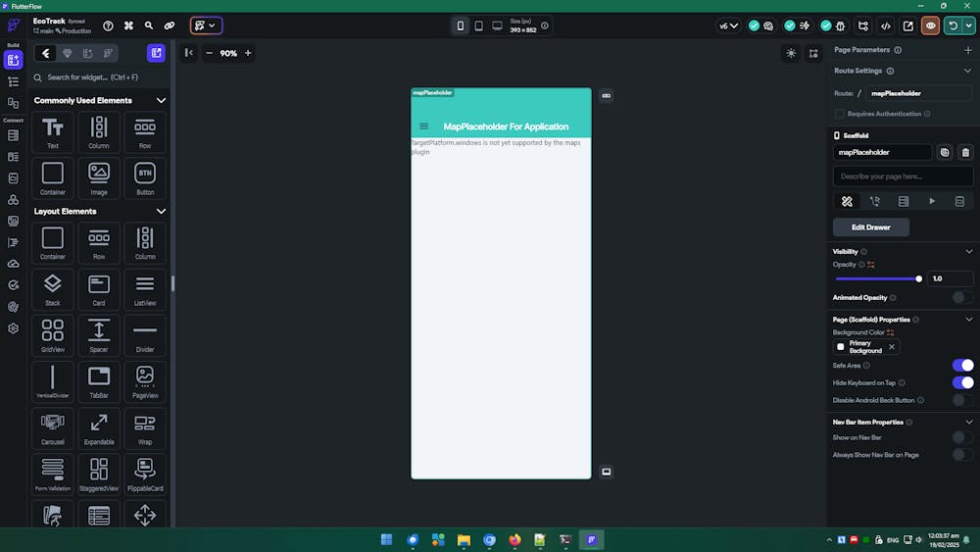Copy the mapPlaceholder scaffold name icon
This screenshot has height=552, width=980.
(945, 153)
